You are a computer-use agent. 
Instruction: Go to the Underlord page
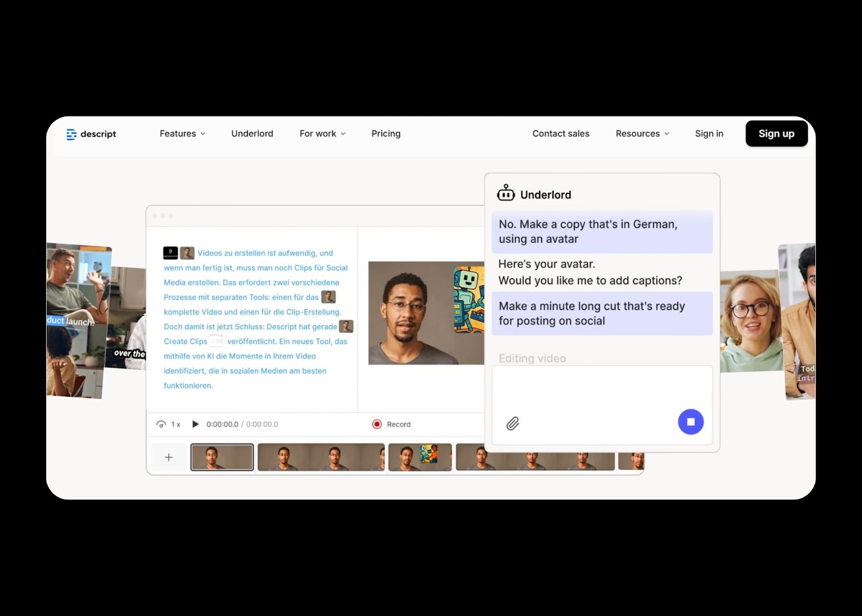(252, 134)
